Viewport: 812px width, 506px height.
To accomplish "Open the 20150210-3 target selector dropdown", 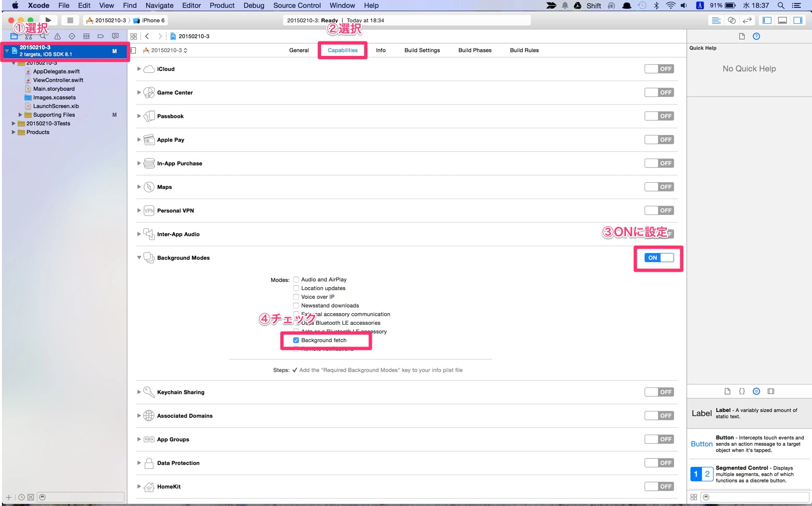I will pyautogui.click(x=165, y=50).
